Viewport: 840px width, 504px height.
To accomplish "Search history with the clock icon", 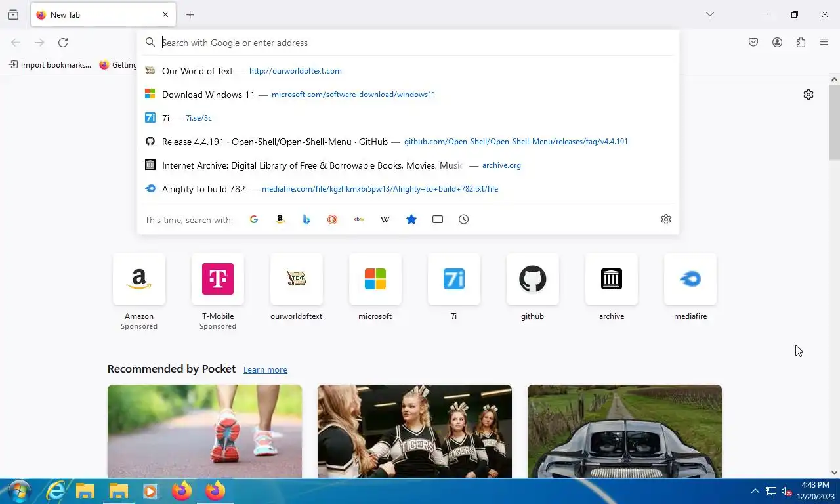I will point(464,219).
